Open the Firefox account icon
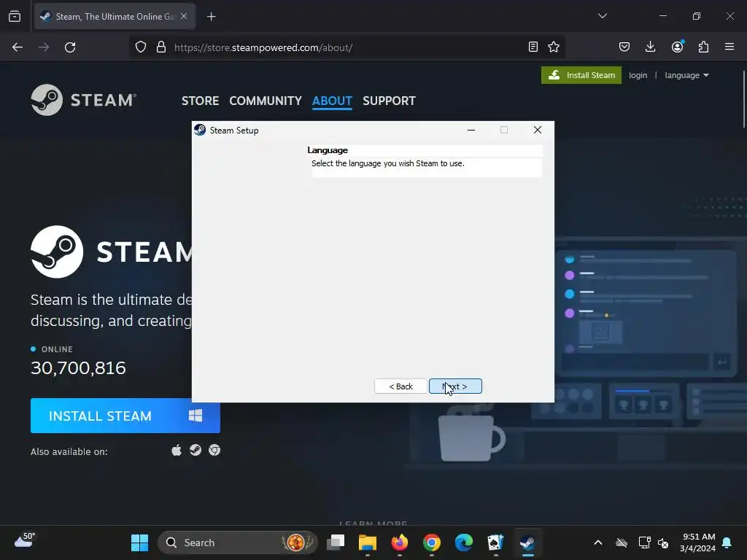Image resolution: width=747 pixels, height=560 pixels. coord(677,47)
